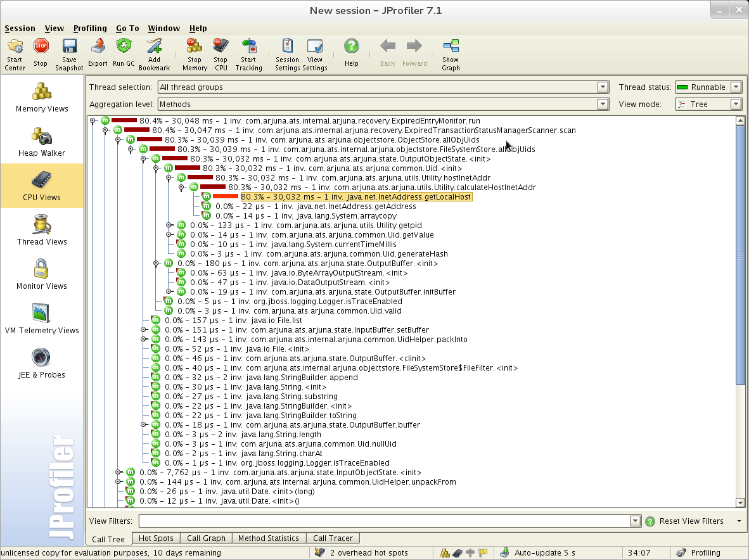Open Monitor Views in the sidebar
Image resolution: width=749 pixels, height=560 pixels.
(x=42, y=275)
